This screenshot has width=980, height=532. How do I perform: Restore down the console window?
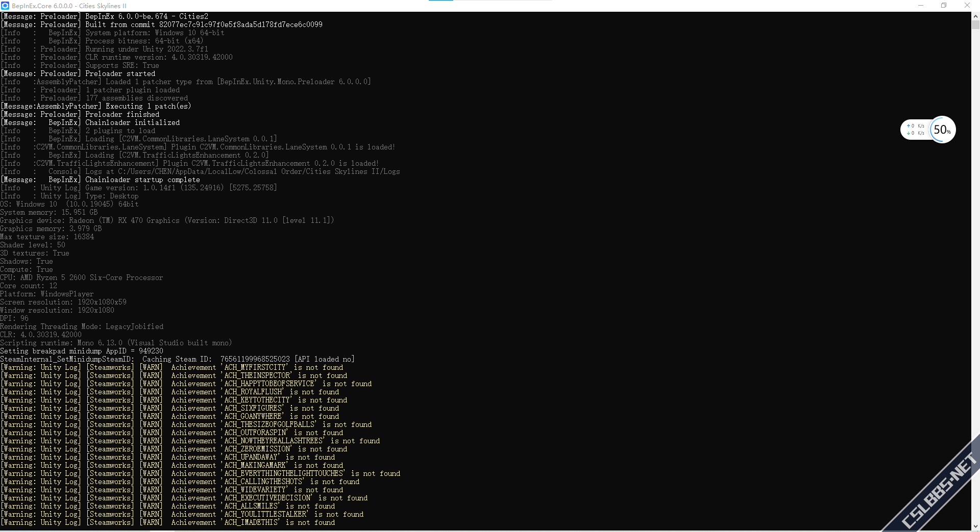pyautogui.click(x=944, y=6)
